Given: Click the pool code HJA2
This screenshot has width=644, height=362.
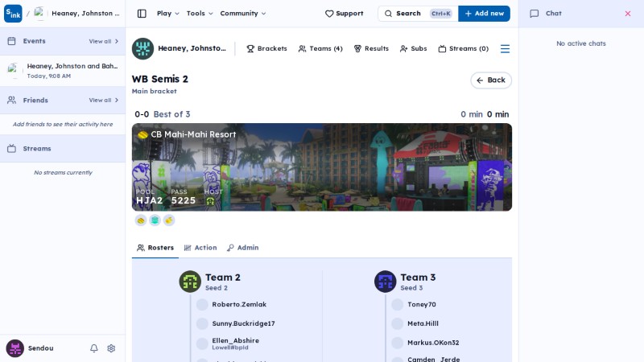Looking at the screenshot, I should click(149, 200).
